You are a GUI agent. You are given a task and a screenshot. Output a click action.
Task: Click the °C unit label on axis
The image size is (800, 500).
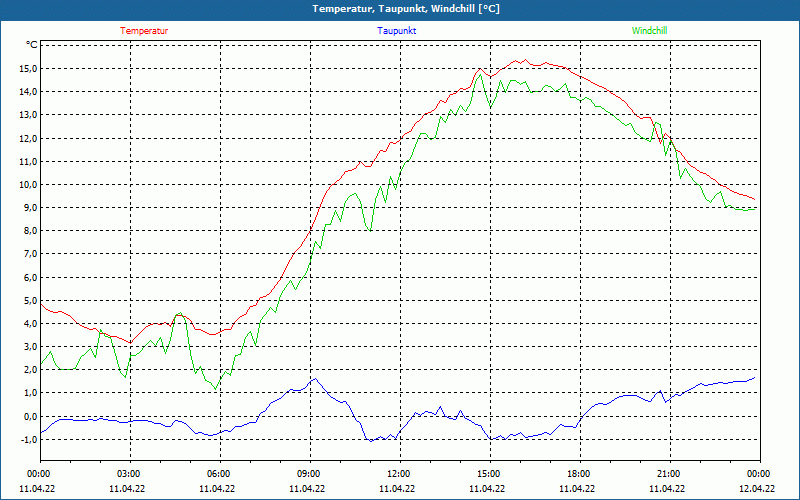coord(32,45)
